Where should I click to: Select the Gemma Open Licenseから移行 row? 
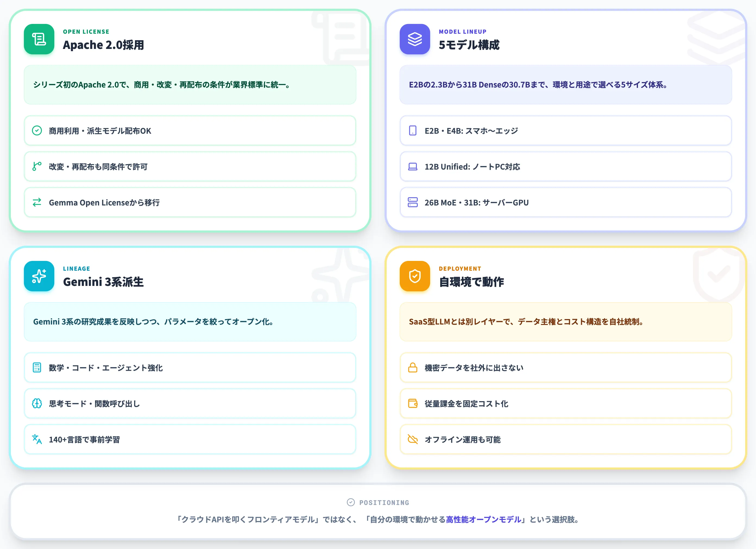(190, 202)
